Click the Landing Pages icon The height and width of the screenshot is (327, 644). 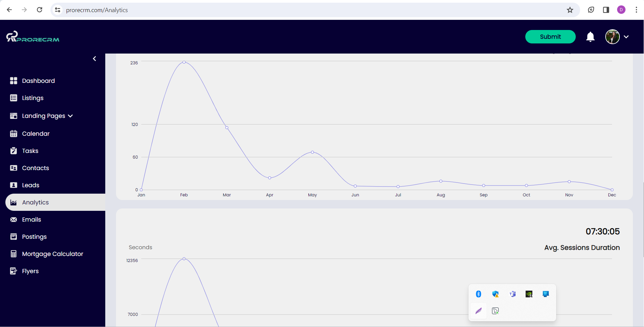click(x=13, y=116)
